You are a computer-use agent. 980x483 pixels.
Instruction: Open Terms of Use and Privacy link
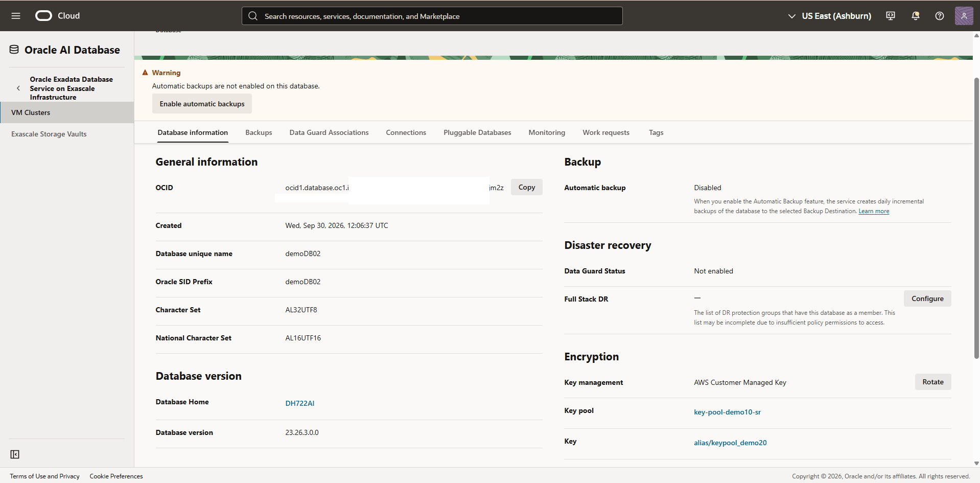tap(44, 476)
